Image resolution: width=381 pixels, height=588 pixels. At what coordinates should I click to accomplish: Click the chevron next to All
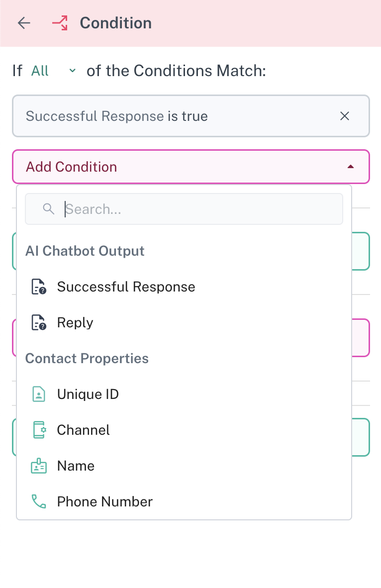point(73,71)
